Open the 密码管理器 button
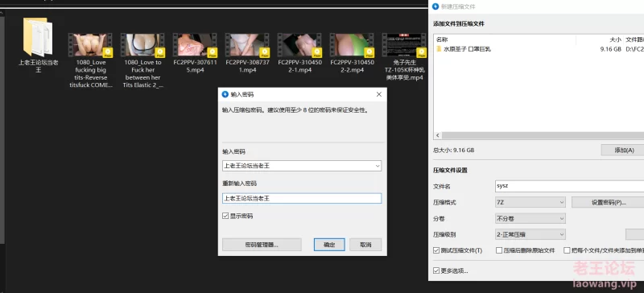644x293 pixels. (x=262, y=245)
